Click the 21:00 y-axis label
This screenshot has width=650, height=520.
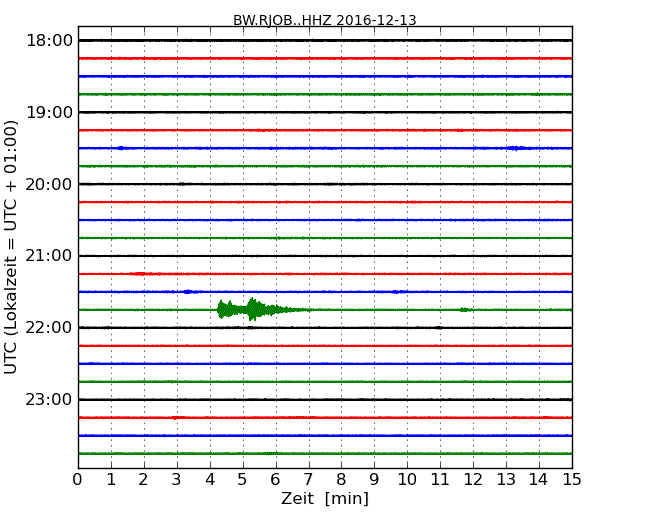click(49, 256)
